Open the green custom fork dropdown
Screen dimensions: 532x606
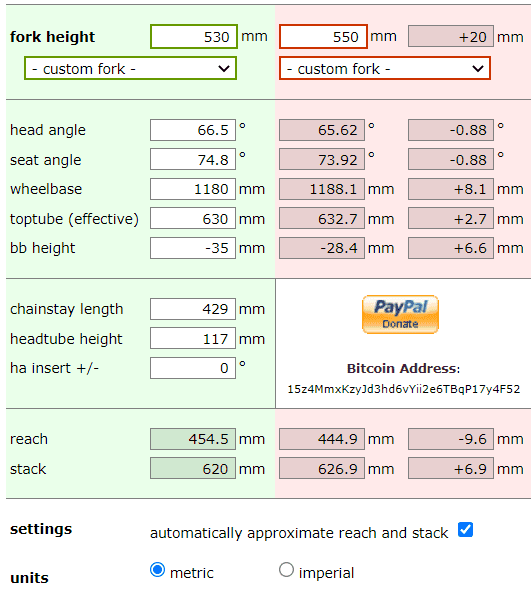(130, 68)
